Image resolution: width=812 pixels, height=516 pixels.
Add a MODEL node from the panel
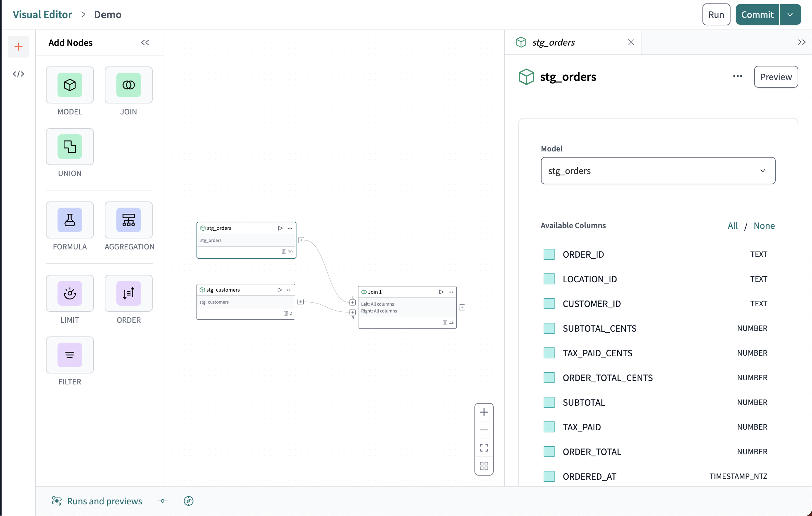tap(69, 85)
